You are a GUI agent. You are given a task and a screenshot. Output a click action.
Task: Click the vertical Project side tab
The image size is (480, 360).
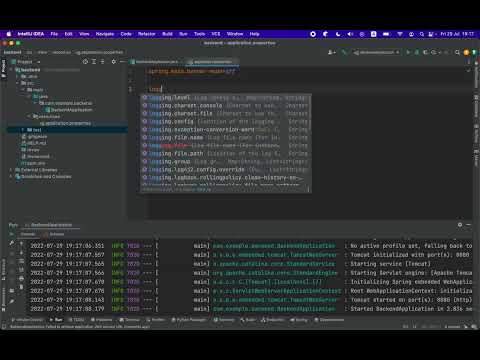[3, 68]
